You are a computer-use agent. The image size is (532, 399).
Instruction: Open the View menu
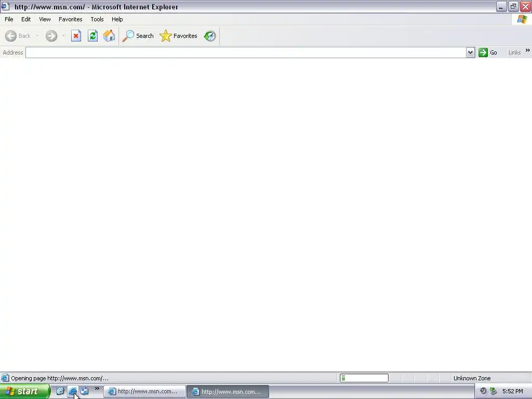pos(45,19)
